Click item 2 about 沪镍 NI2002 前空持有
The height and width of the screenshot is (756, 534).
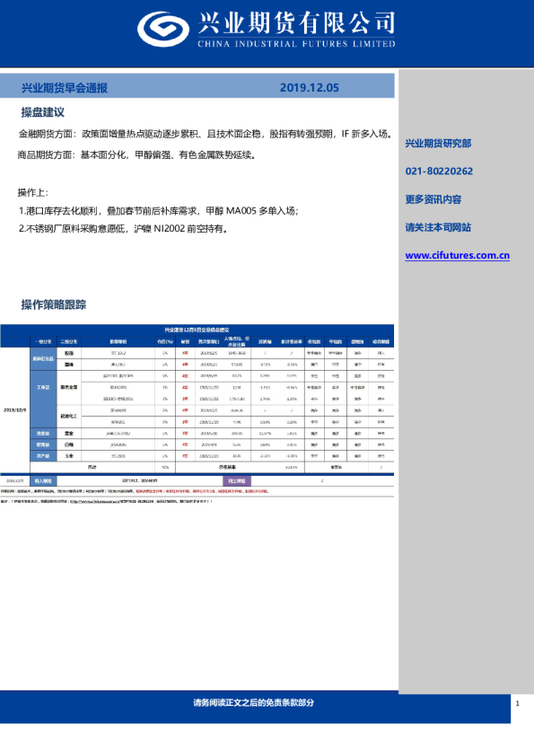[123, 229]
